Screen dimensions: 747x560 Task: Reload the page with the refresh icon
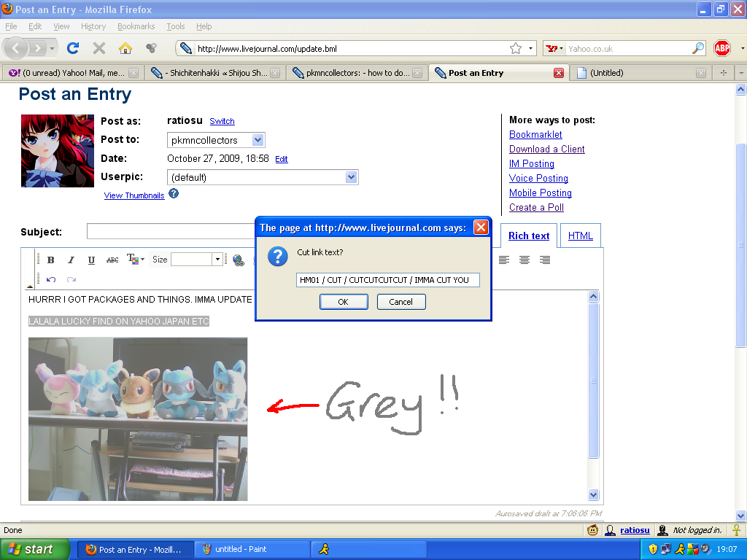pos(73,48)
